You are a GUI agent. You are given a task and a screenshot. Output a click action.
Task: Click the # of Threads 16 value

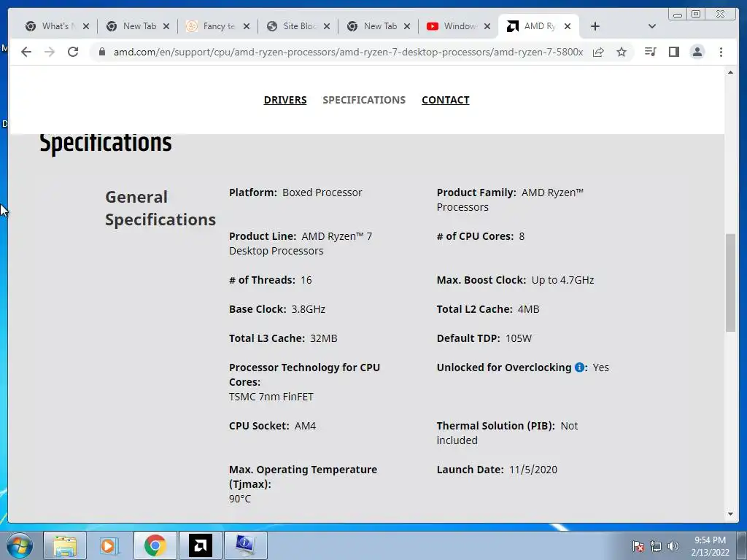point(306,280)
